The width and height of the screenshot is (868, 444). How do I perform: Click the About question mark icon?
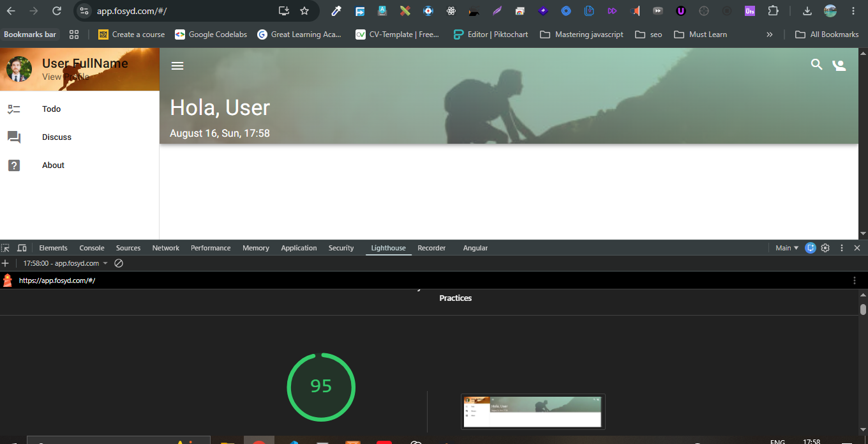(x=14, y=165)
